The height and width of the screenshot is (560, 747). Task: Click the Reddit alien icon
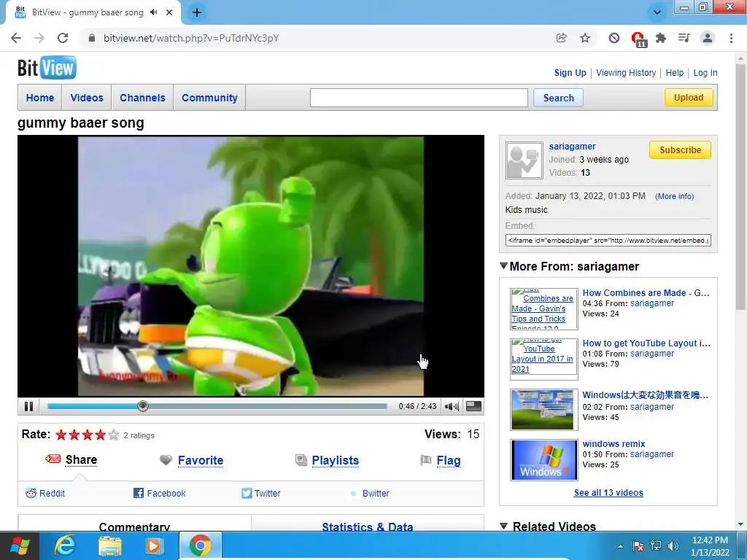[31, 494]
